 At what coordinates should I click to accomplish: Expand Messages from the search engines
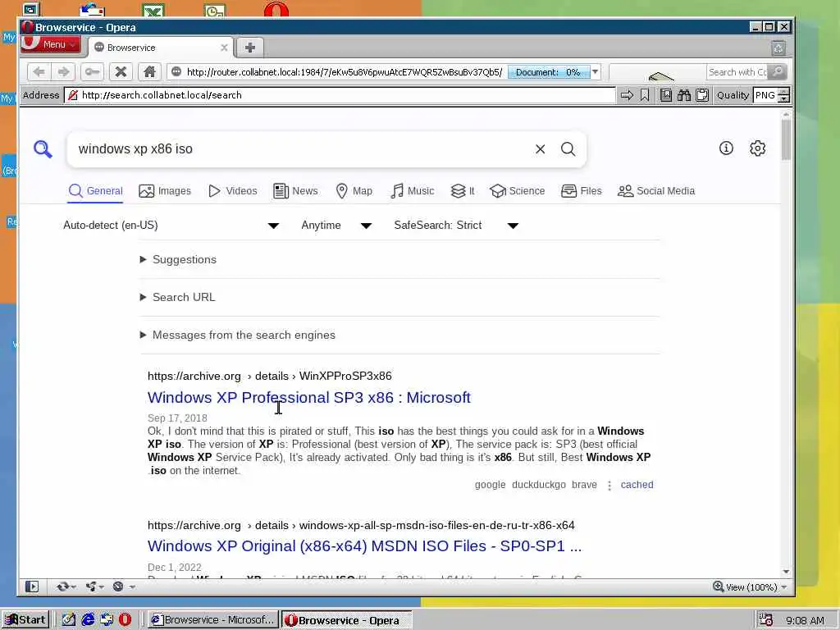coord(237,335)
